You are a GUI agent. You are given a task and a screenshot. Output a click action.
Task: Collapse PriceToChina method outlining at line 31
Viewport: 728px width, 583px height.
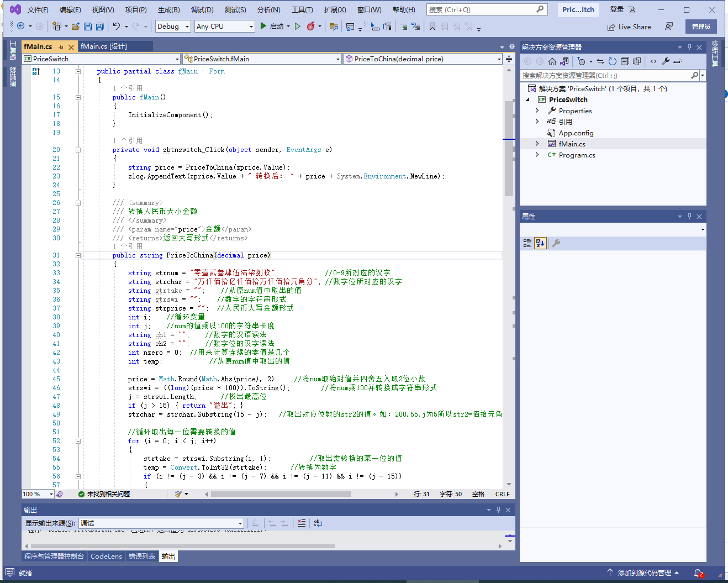pos(78,255)
